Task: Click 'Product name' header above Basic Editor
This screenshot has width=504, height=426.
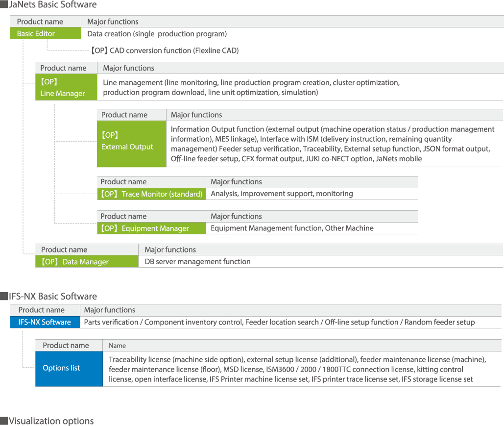Action: pyautogui.click(x=40, y=22)
